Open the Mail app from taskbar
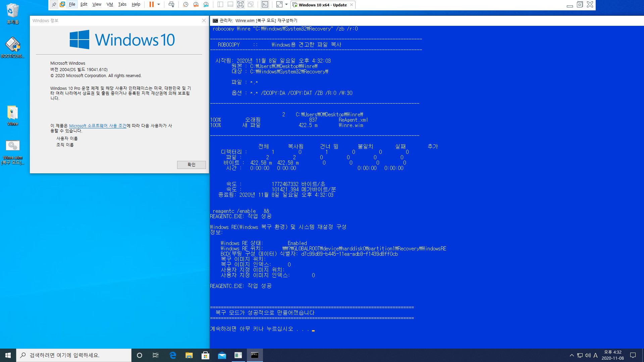The image size is (644, 362). (x=222, y=355)
